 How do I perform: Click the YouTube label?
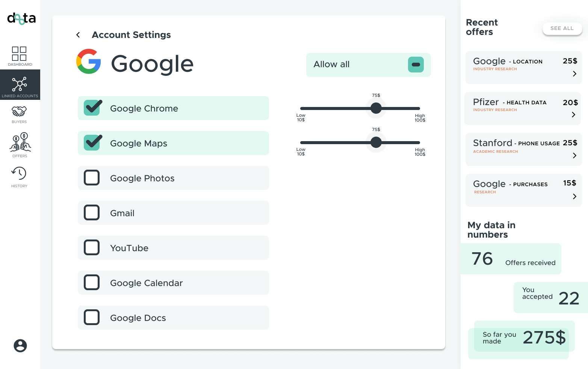point(129,248)
